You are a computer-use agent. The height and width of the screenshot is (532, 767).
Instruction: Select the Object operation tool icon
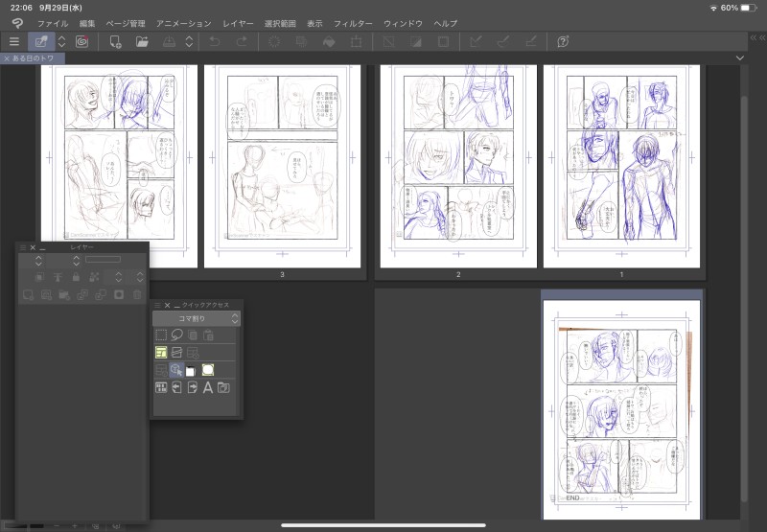click(x=176, y=370)
